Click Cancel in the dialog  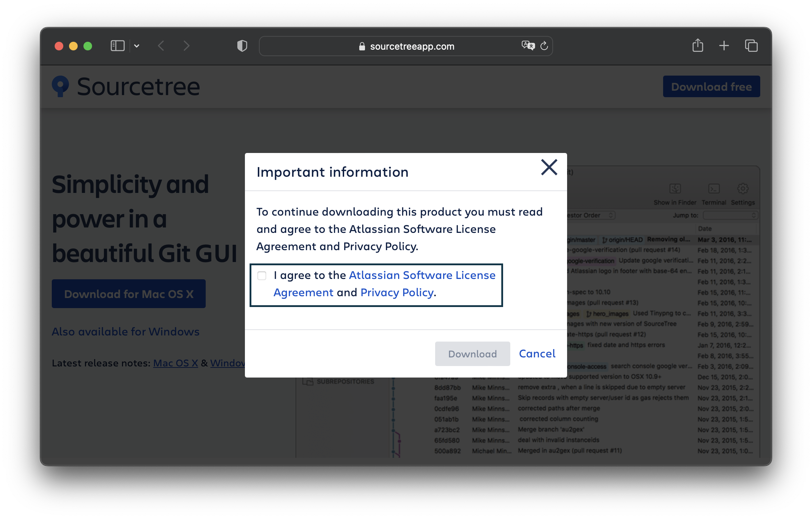pos(537,354)
